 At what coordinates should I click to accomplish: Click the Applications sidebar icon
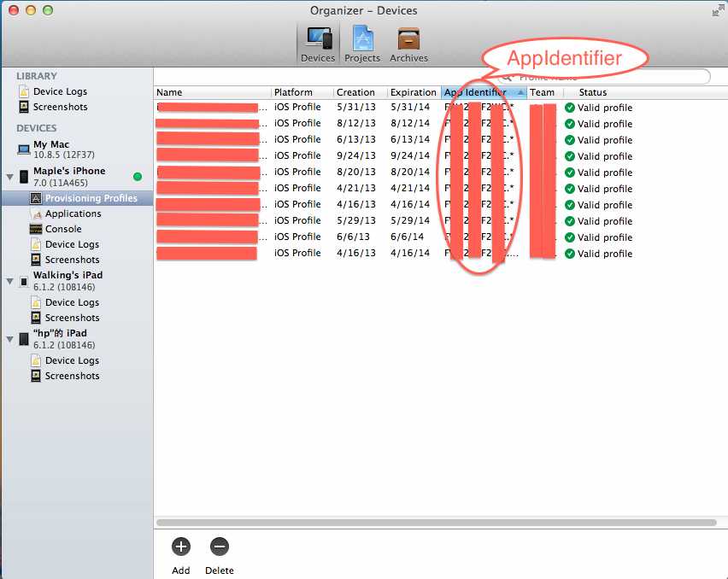point(36,213)
